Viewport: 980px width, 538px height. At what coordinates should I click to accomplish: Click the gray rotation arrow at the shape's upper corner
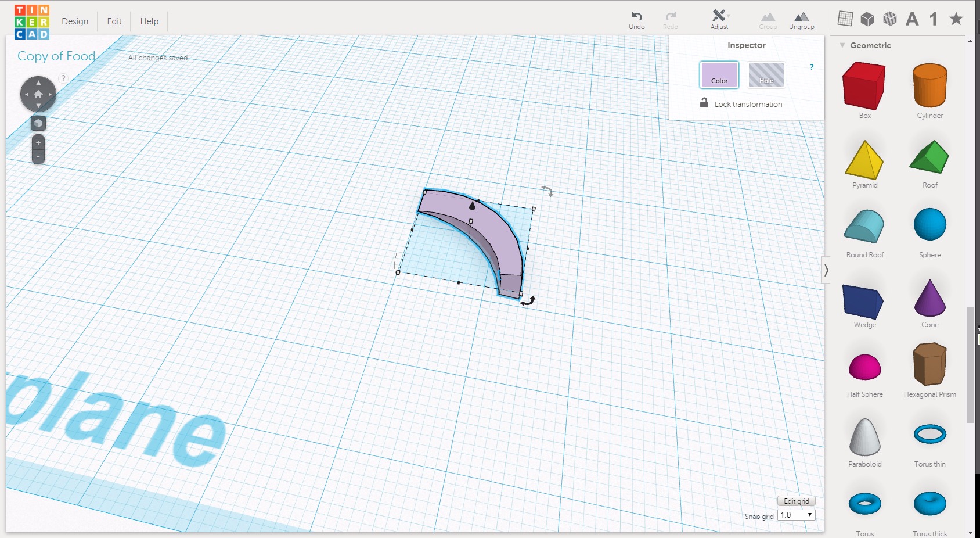click(x=547, y=191)
